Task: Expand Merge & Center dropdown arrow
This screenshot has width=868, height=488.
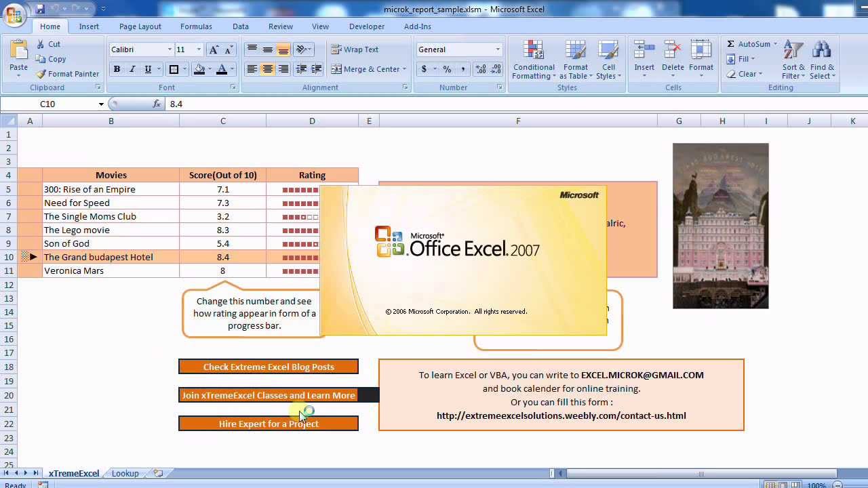Action: [404, 69]
